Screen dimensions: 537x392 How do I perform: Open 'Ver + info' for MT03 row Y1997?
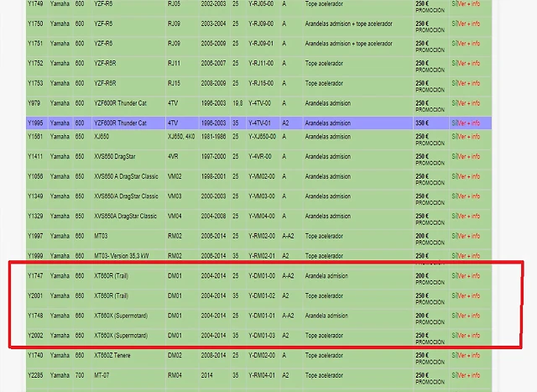(469, 236)
